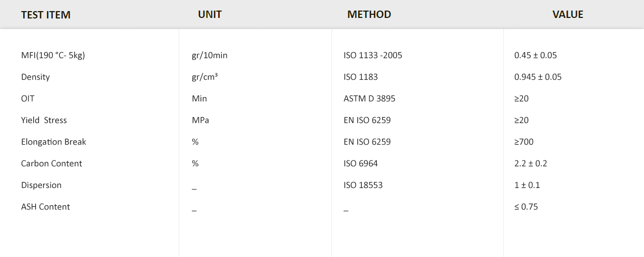Screen dimensions: 644x257
Task: Select the 0.945 ± 0.05 value
Action: (538, 77)
